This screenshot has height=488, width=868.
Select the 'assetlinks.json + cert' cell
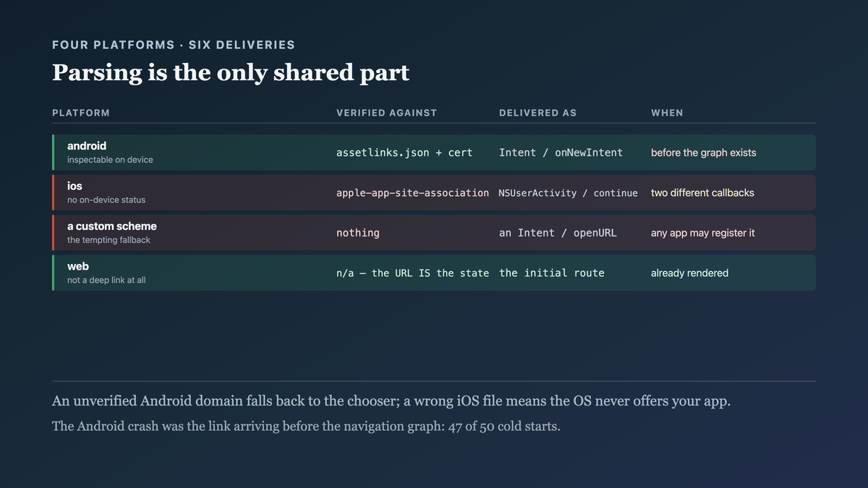(x=404, y=153)
